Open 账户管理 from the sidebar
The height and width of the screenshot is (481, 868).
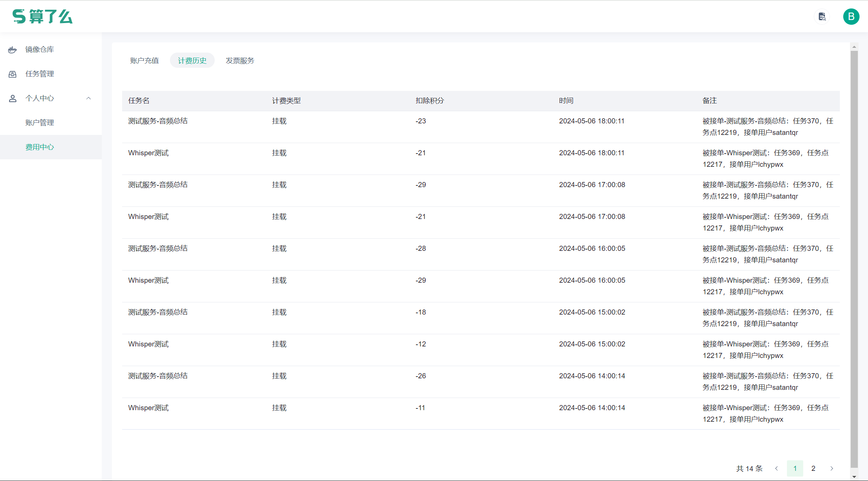pos(40,122)
